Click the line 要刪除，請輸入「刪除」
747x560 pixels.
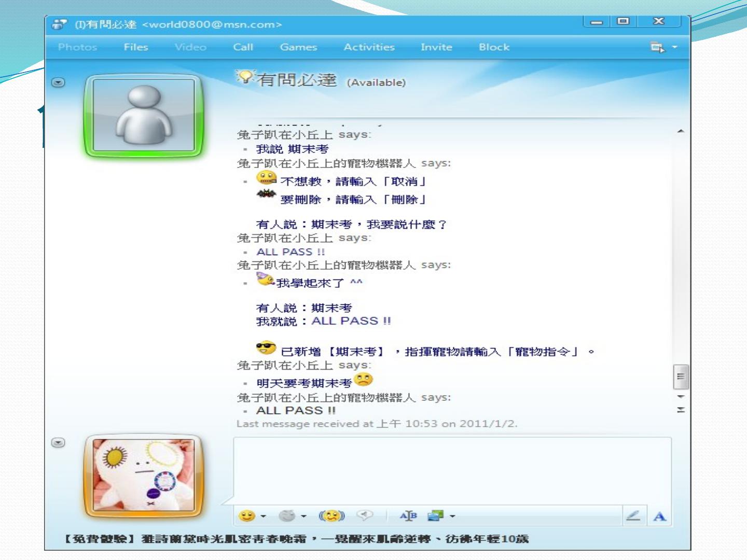click(x=353, y=200)
